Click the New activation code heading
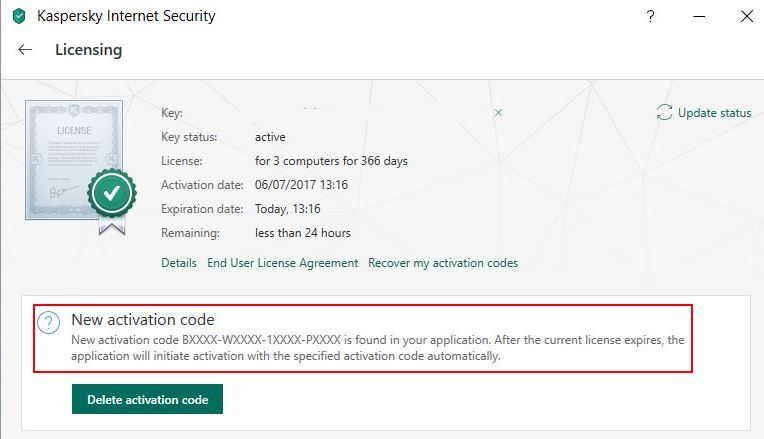 (143, 320)
